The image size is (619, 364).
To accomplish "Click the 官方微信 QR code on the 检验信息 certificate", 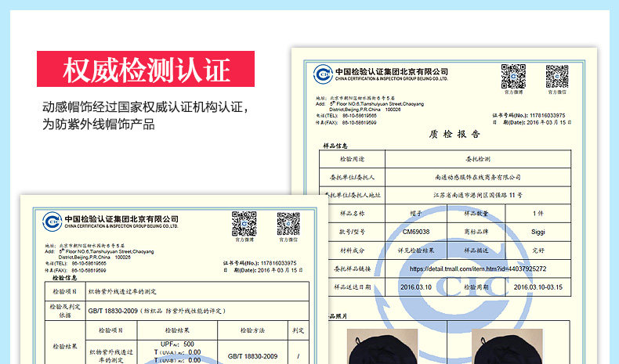I will 288,224.
